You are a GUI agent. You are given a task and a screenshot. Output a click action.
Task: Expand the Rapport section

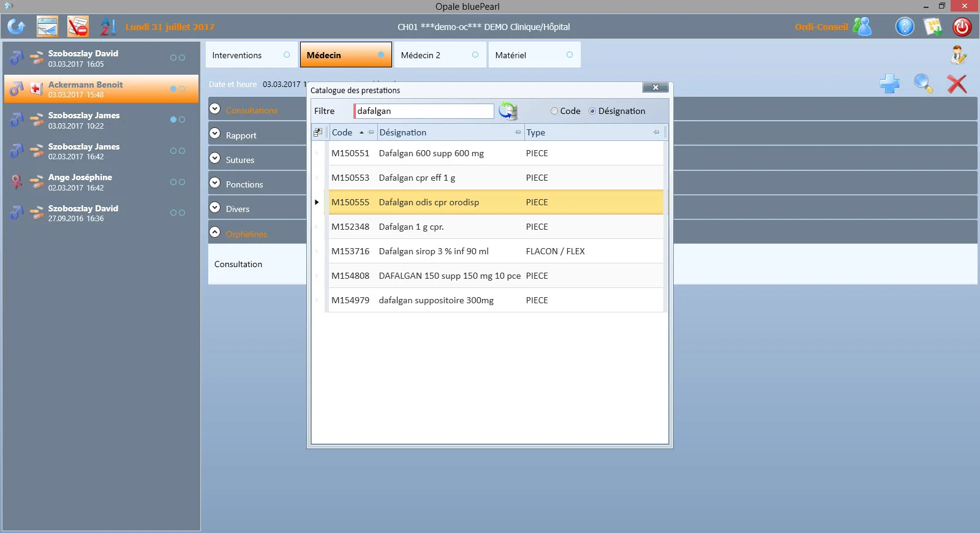tap(215, 133)
